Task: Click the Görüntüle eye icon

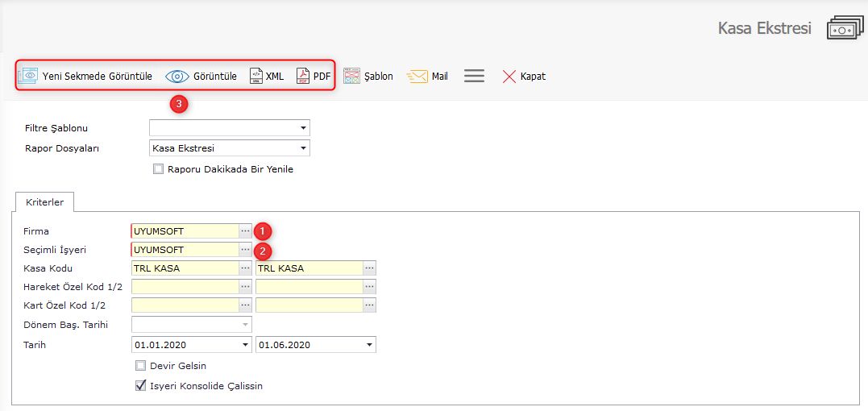Action: (177, 77)
